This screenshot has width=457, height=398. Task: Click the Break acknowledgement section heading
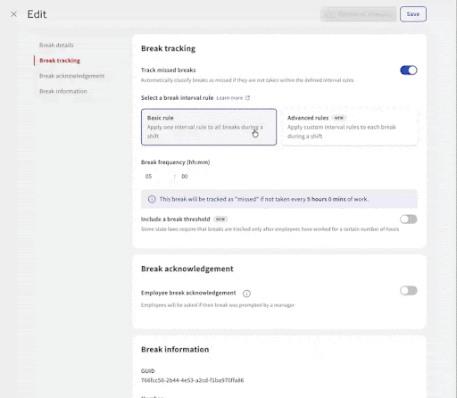click(x=187, y=269)
